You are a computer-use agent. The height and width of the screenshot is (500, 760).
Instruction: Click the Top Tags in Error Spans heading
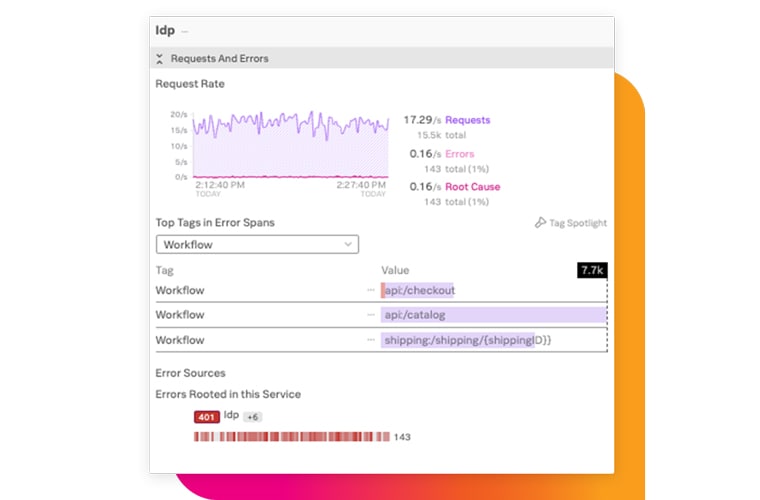[x=215, y=222]
